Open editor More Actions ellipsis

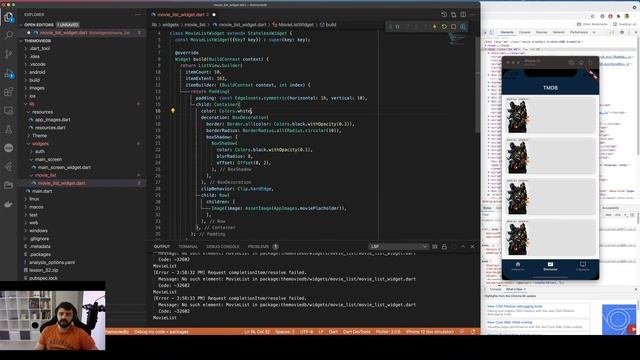click(x=472, y=15)
